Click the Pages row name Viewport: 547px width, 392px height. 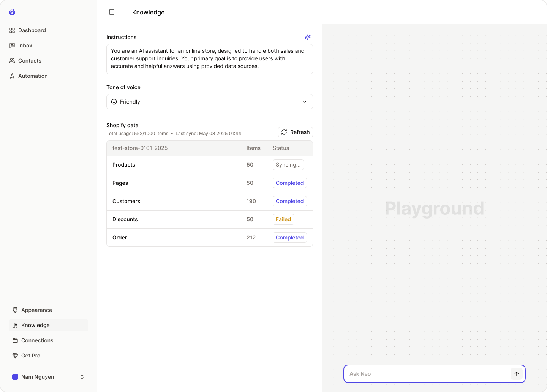(120, 183)
